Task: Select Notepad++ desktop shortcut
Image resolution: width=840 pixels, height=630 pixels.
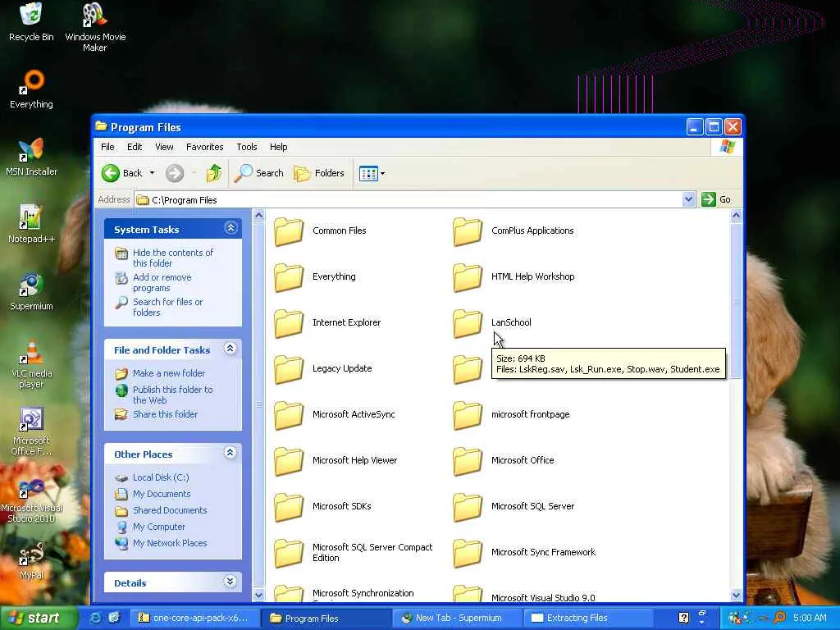Action: point(31,224)
